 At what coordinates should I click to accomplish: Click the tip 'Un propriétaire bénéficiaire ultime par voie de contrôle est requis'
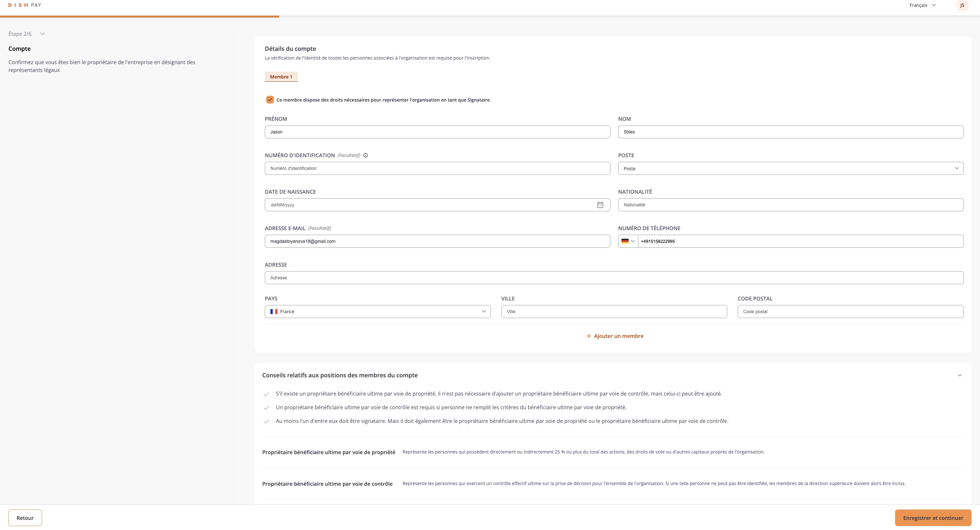(x=451, y=407)
